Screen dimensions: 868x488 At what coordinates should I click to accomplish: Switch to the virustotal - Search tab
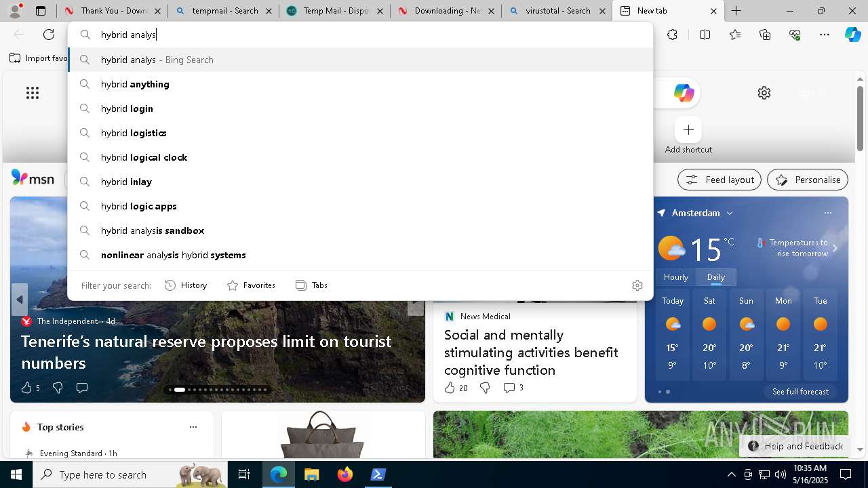click(x=557, y=11)
